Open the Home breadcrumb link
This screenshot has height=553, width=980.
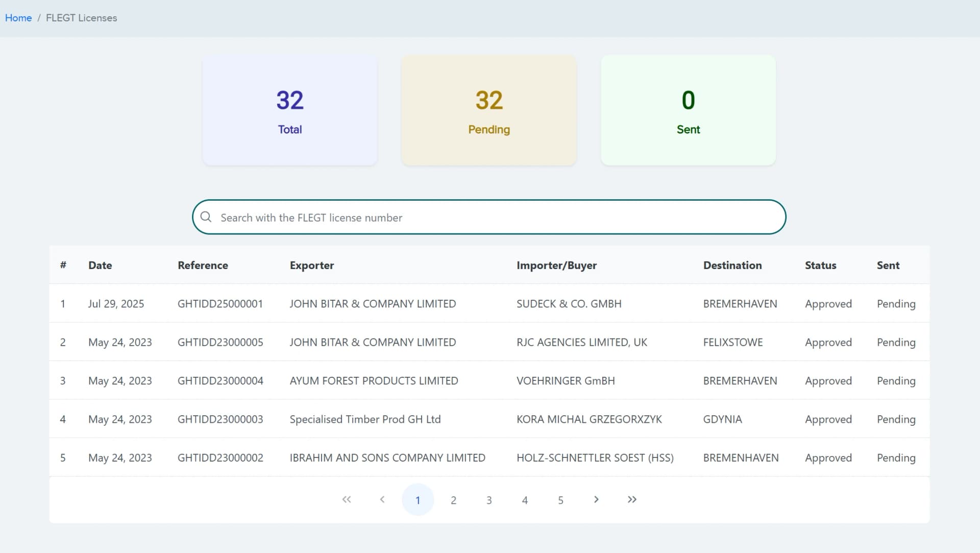[18, 18]
